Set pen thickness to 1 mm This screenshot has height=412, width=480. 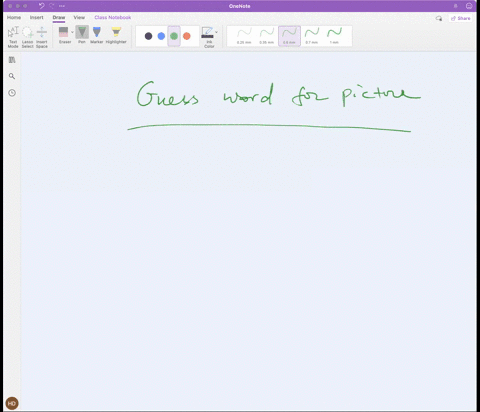(x=334, y=36)
